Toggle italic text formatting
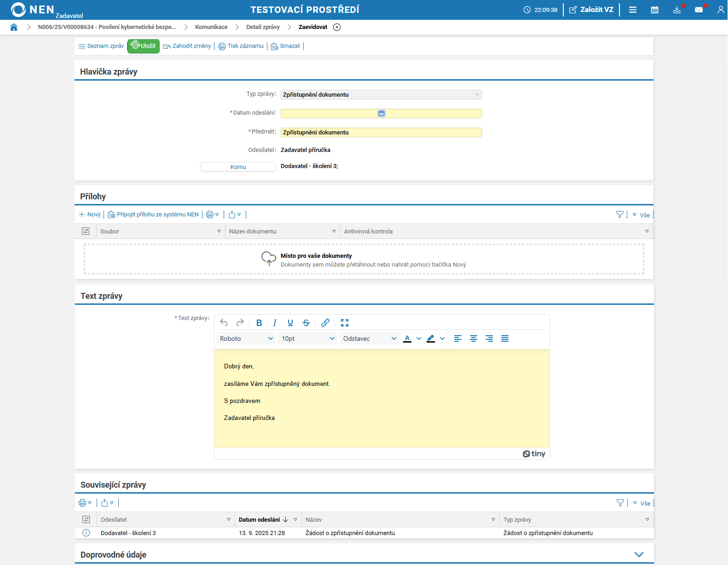728x565 pixels. 275,323
